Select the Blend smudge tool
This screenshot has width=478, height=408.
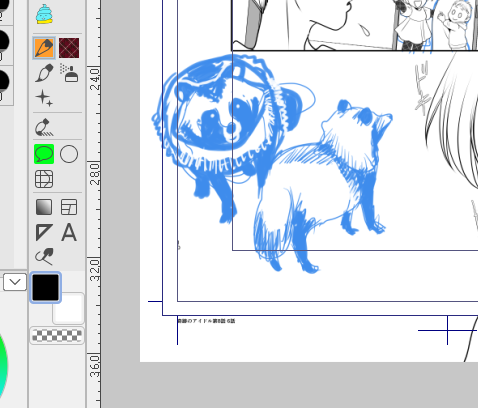(44, 127)
